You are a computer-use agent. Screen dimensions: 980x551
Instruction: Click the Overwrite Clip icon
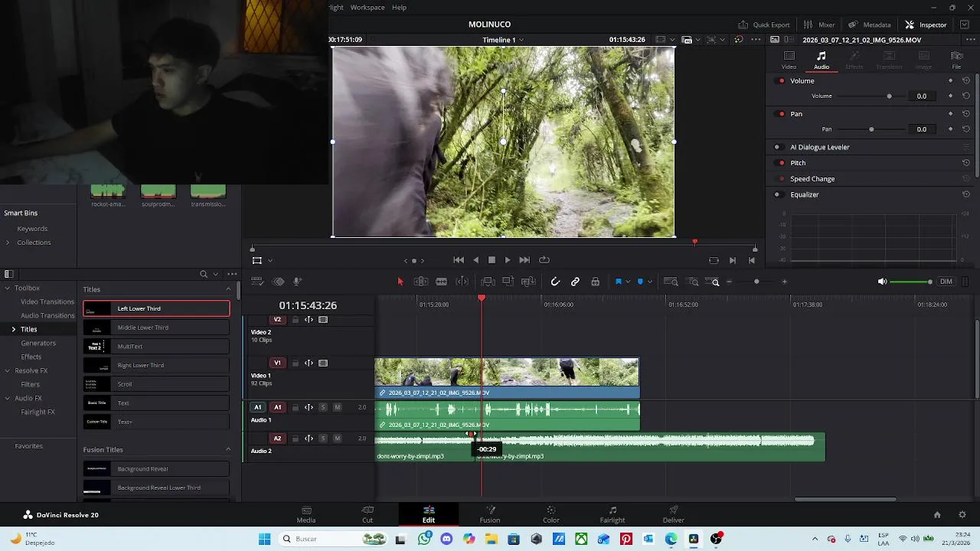(508, 282)
